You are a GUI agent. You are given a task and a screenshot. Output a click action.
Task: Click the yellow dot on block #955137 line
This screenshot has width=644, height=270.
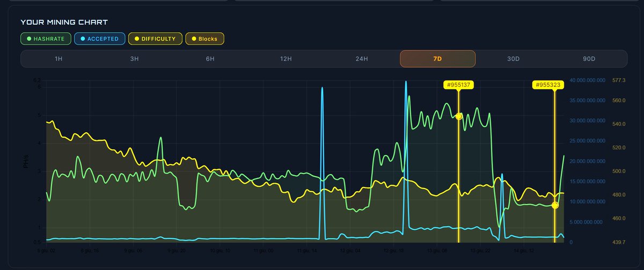[459, 116]
